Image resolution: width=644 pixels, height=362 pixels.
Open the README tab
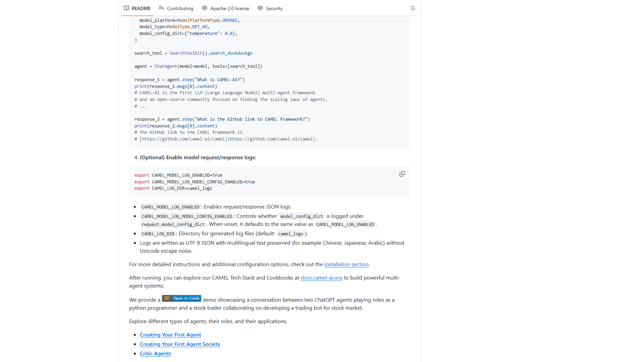[137, 8]
